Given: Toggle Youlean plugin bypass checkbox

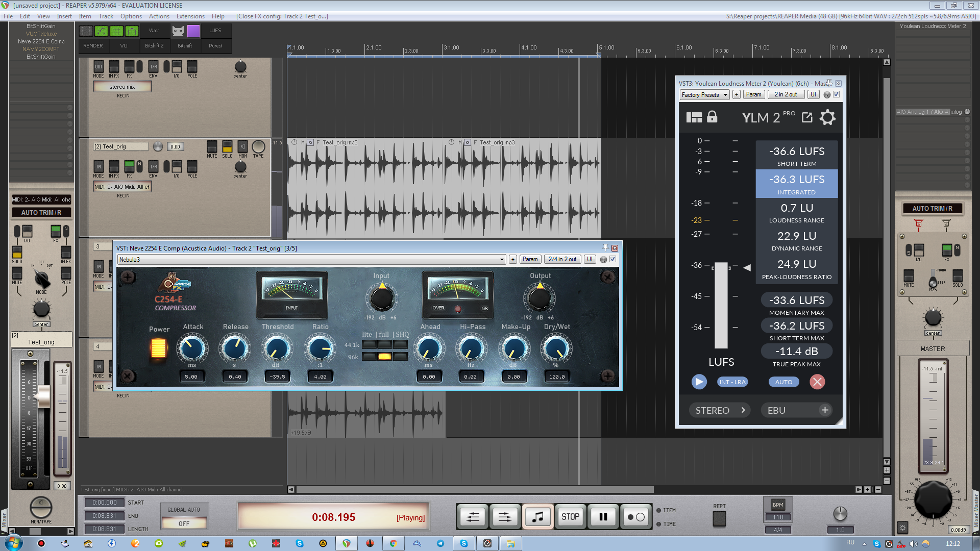Looking at the screenshot, I should click(x=836, y=94).
